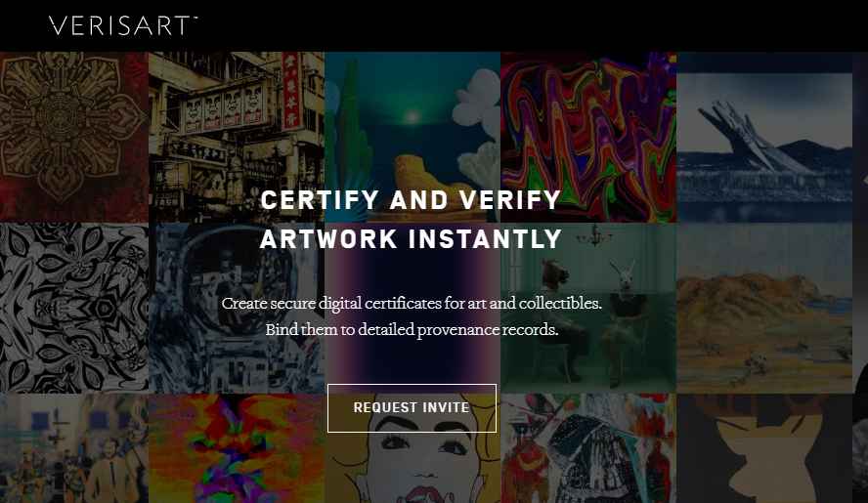Open the street photo with suited man

pos(74,448)
